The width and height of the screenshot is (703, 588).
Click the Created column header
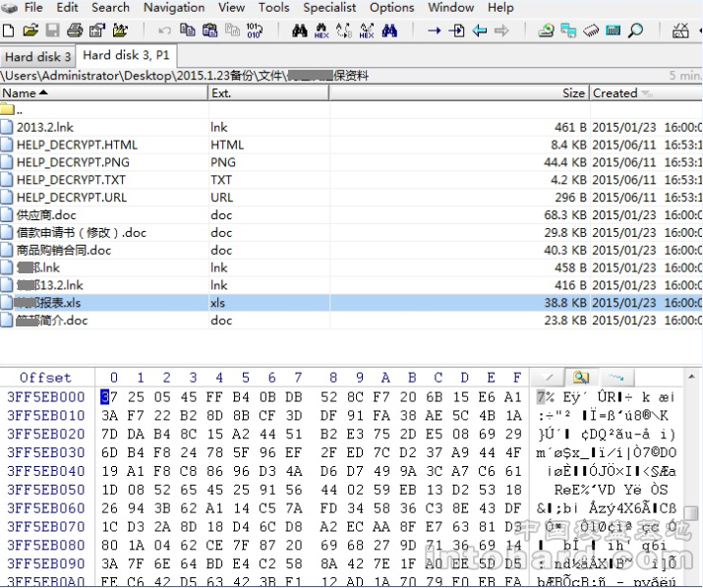point(615,92)
